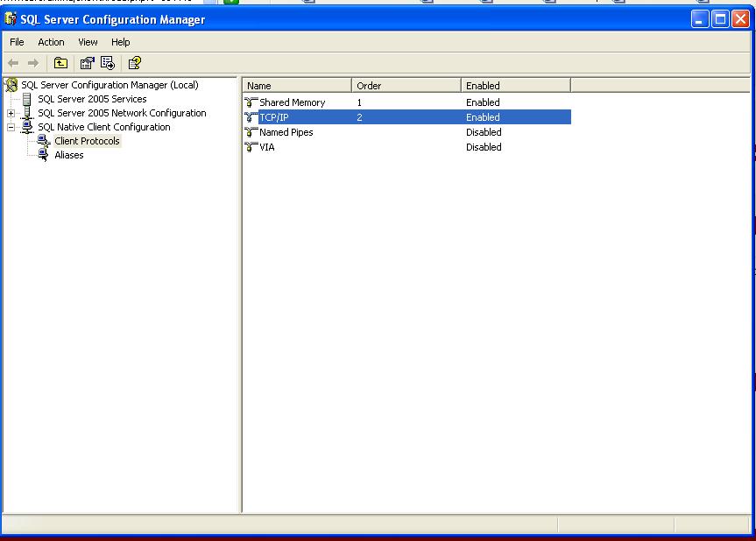
Task: Close the Configuration Manager window
Action: click(740, 19)
